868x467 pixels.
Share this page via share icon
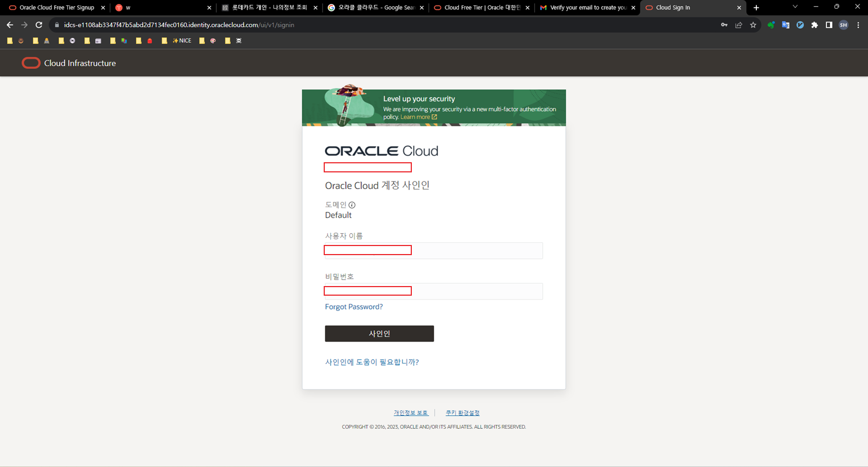point(739,25)
